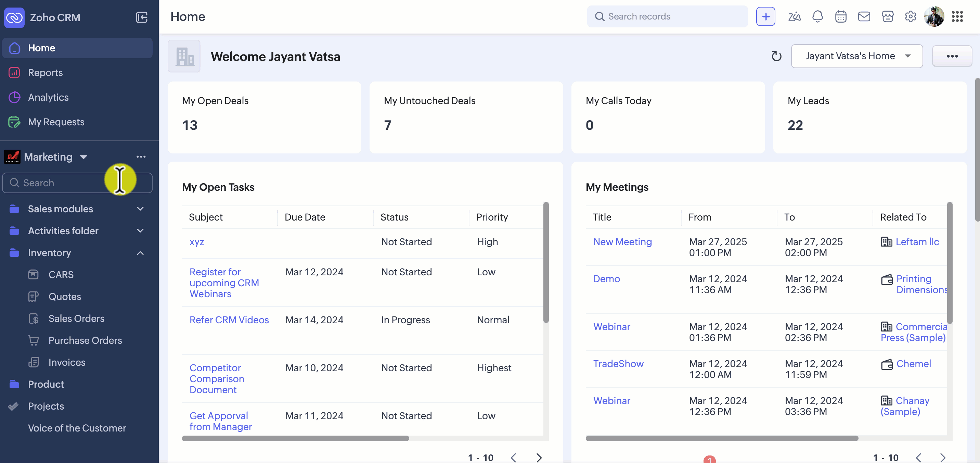Go to Reports in the sidebar

[x=45, y=72]
